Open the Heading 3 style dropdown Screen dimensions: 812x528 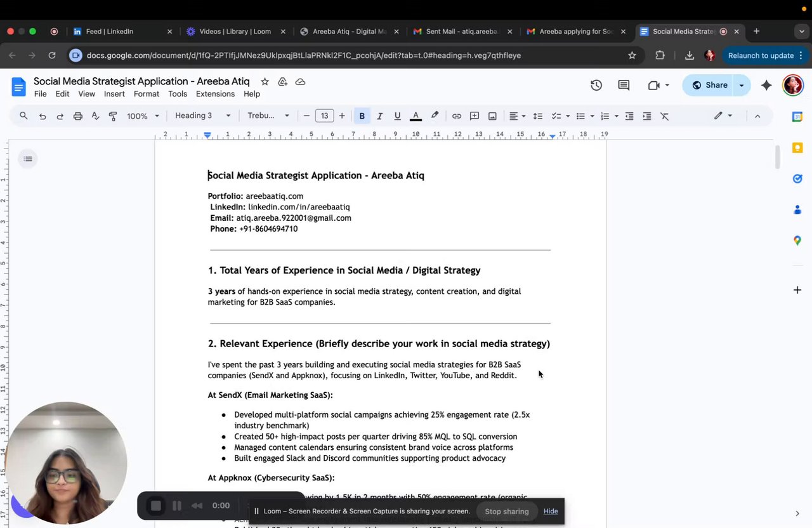click(x=203, y=116)
